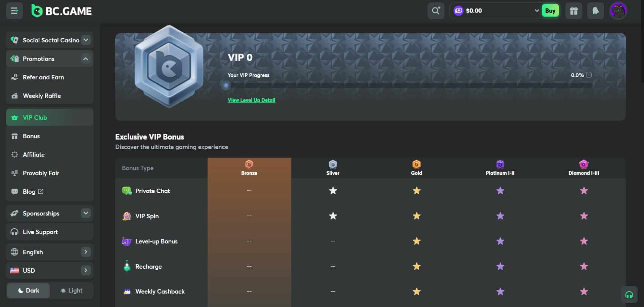
Task: Open the English language selector arrow
Action: 86,252
